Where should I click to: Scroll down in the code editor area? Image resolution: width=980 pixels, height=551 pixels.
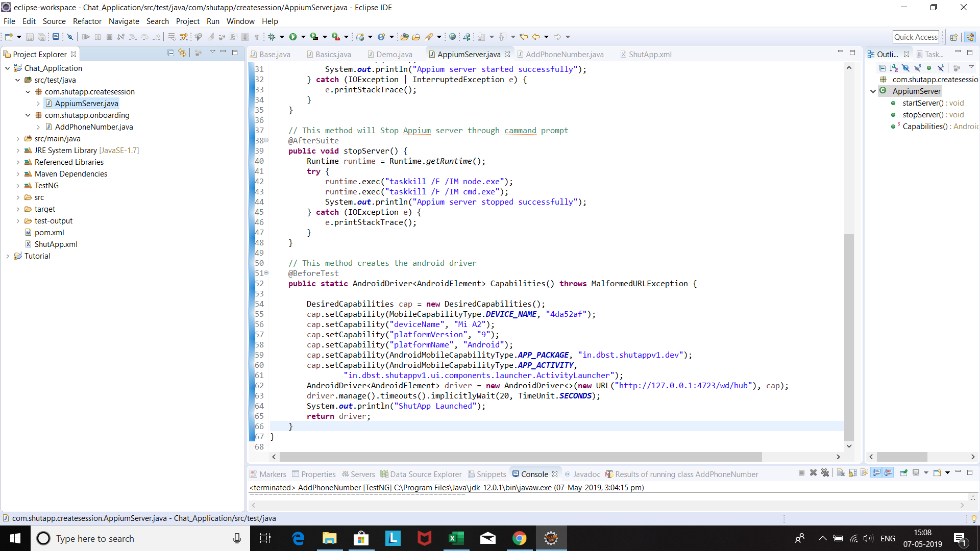(849, 445)
